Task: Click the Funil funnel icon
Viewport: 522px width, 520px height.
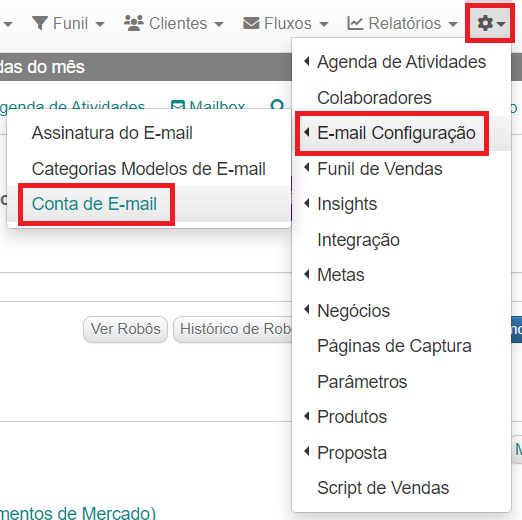Action: pyautogui.click(x=40, y=23)
